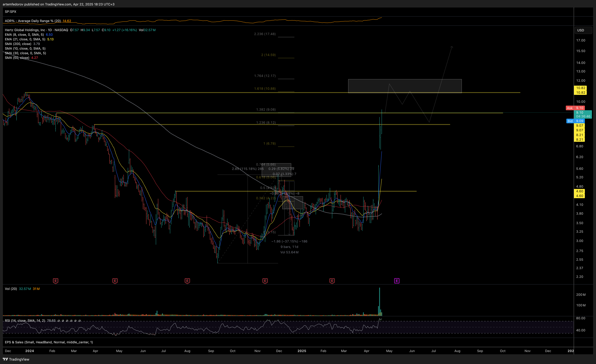
Task: Click the 2 (14.59) Fibonacci level label
Action: tap(268, 55)
